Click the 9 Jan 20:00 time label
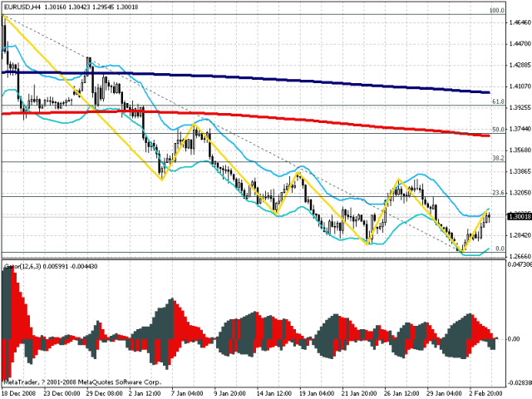Image resolution: width=532 pixels, height=399 pixels. click(230, 393)
